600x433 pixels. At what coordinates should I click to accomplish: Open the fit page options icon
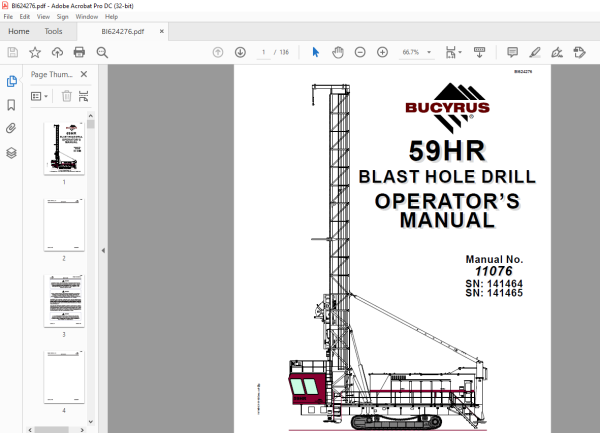(453, 52)
